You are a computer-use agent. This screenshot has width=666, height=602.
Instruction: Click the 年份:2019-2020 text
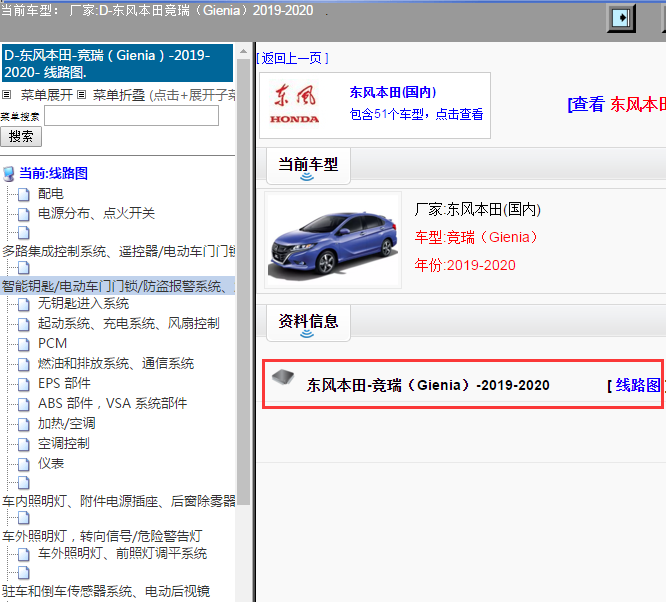(x=465, y=265)
